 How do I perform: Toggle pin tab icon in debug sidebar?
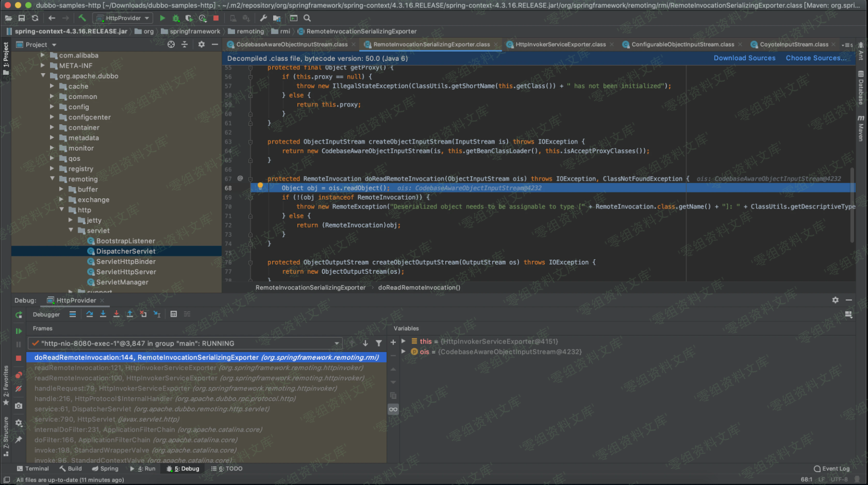19,440
